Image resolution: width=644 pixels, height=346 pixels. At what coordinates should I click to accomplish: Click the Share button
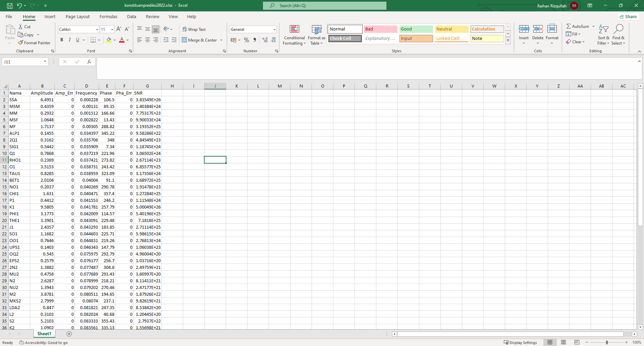[628, 17]
